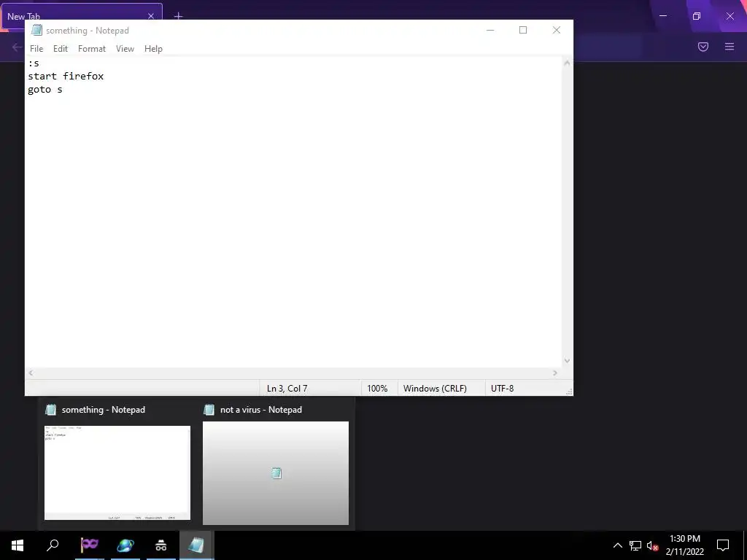747x560 pixels.
Task: Click the 'not a virus - Notepad' preview title
Action: tap(261, 410)
